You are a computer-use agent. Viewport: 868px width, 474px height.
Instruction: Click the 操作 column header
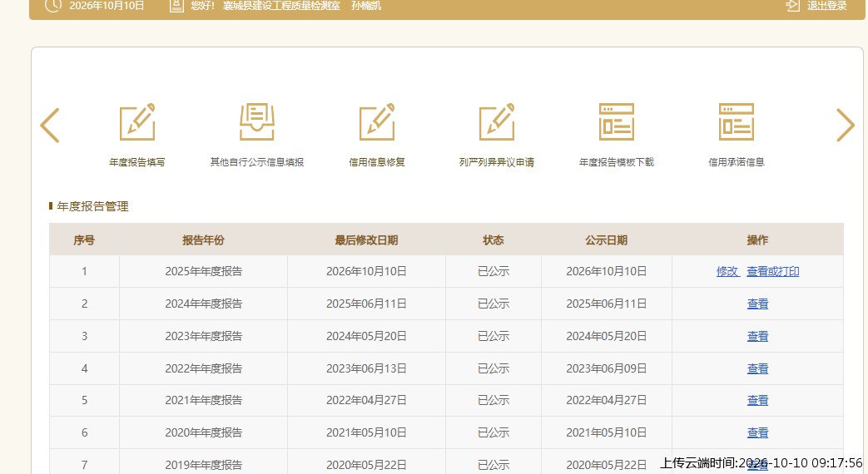757,240
